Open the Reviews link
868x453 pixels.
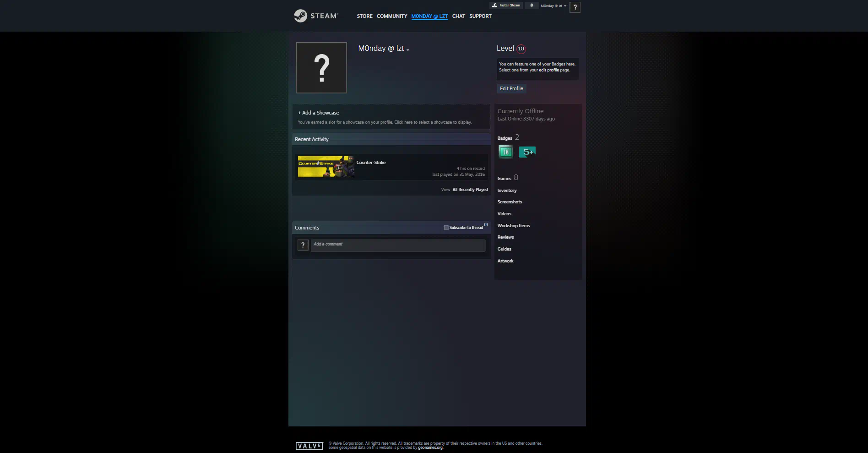pos(505,237)
